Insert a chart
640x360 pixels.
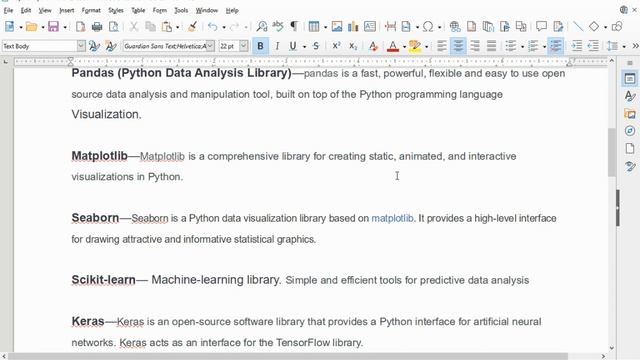[353, 27]
